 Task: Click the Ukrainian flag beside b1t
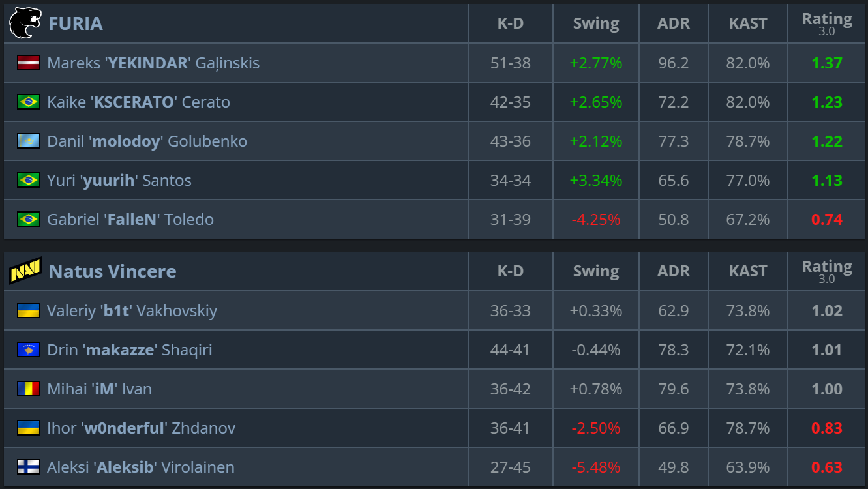tap(29, 310)
